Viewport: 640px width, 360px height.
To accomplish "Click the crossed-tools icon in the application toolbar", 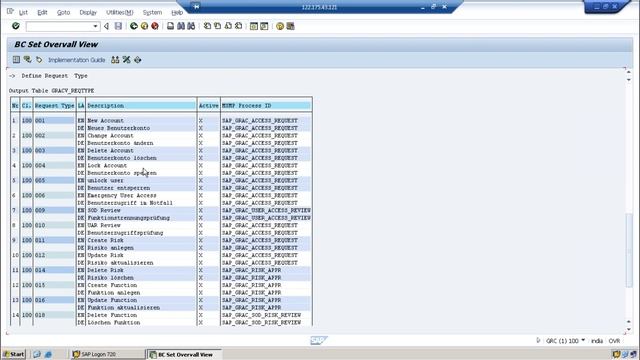I will [127, 60].
